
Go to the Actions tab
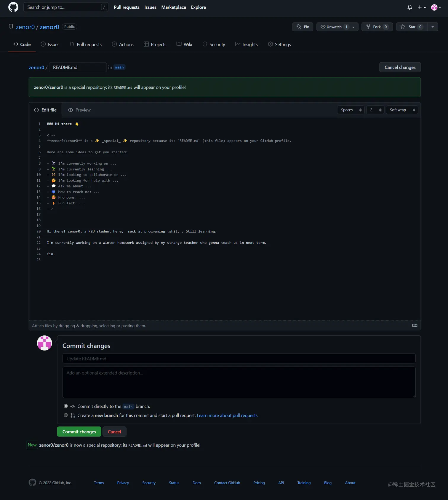123,44
